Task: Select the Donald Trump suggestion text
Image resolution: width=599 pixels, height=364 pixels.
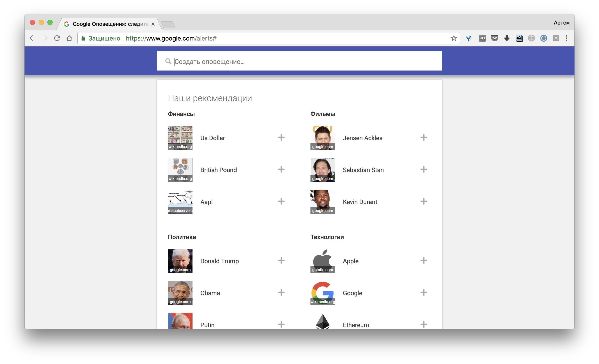Action: pos(219,261)
